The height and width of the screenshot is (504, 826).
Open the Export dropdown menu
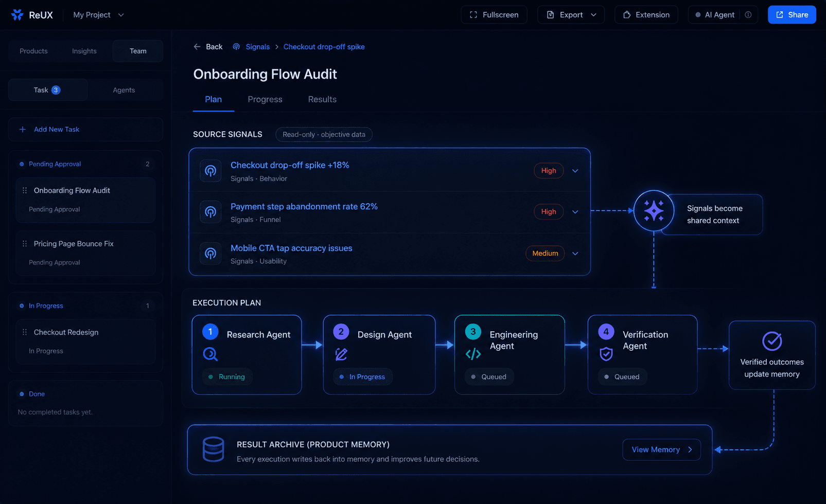coord(571,15)
